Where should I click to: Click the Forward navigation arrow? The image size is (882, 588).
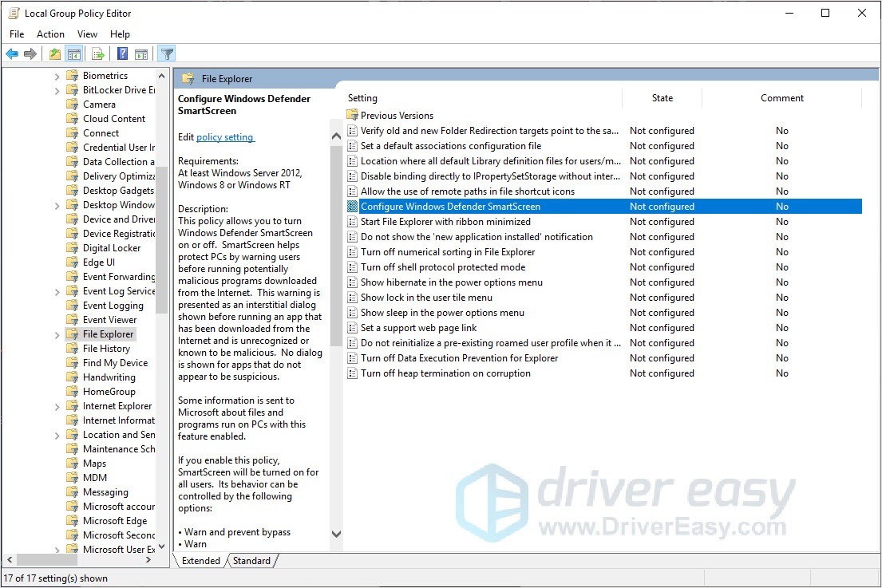click(x=30, y=53)
